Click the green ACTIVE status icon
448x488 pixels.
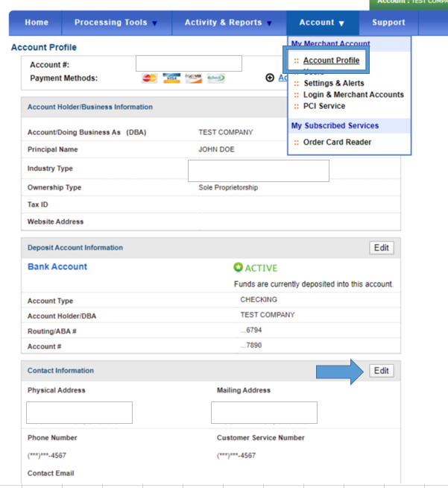238,267
